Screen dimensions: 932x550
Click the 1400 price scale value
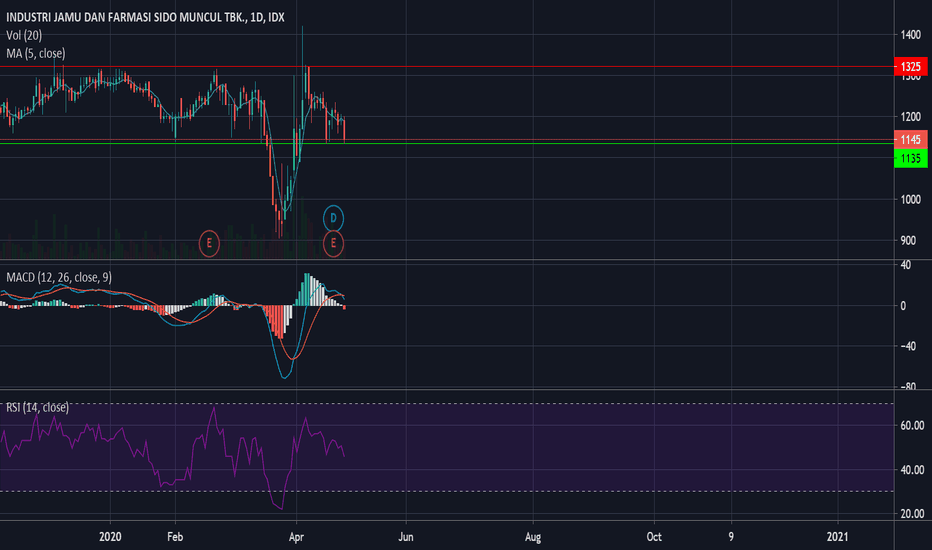(911, 35)
